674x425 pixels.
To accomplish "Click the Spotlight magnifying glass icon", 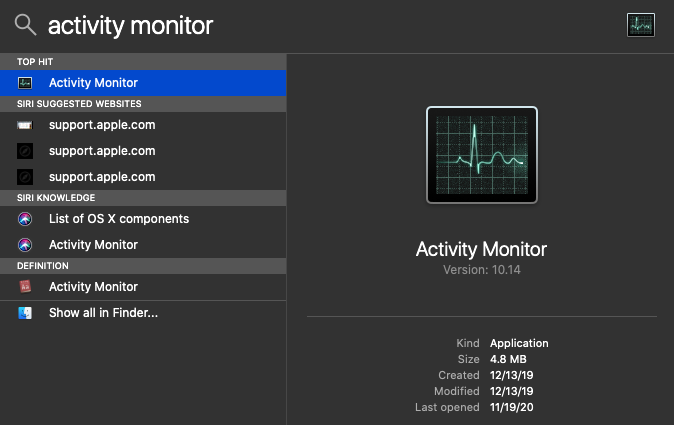I will click(x=25, y=24).
